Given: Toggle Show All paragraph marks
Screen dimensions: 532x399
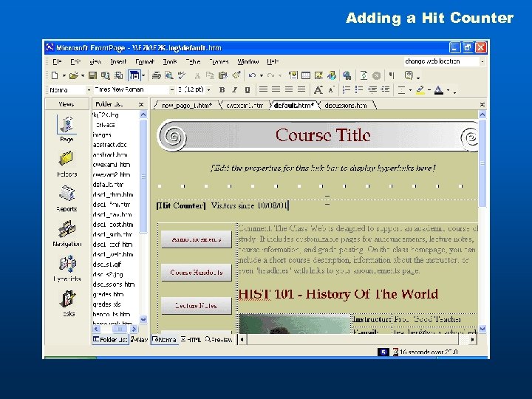Looking at the screenshot, I should (392, 75).
